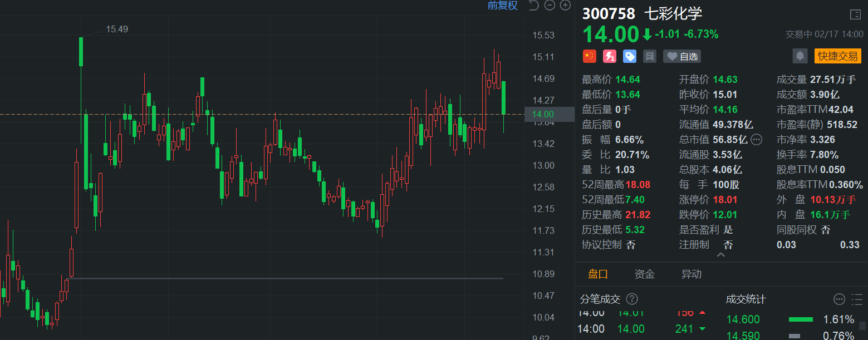Image resolution: width=868 pixels, height=340 pixels.
Task: Click the 成交额 3.90亿 value
Action: pos(826,95)
